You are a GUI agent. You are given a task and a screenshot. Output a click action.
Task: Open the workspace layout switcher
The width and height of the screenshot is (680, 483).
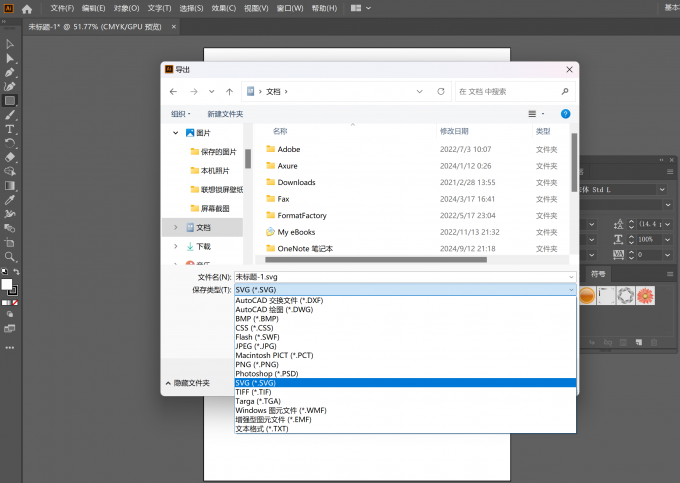point(360,8)
